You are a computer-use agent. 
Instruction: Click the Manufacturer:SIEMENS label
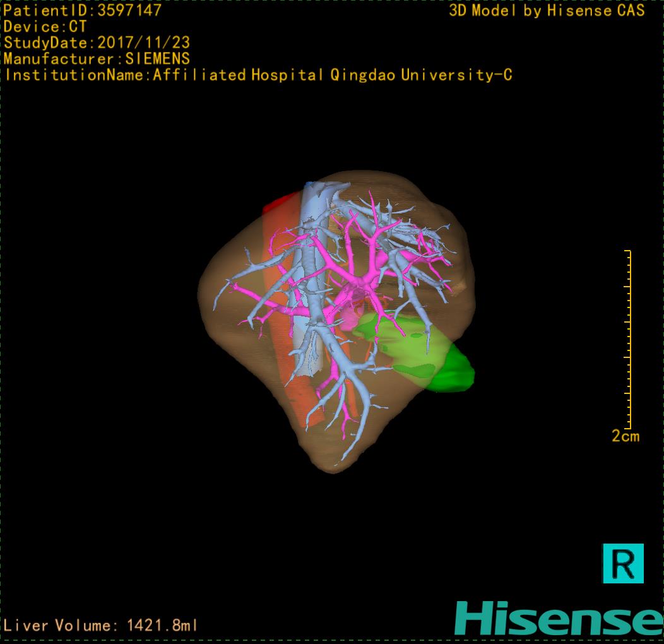97,59
